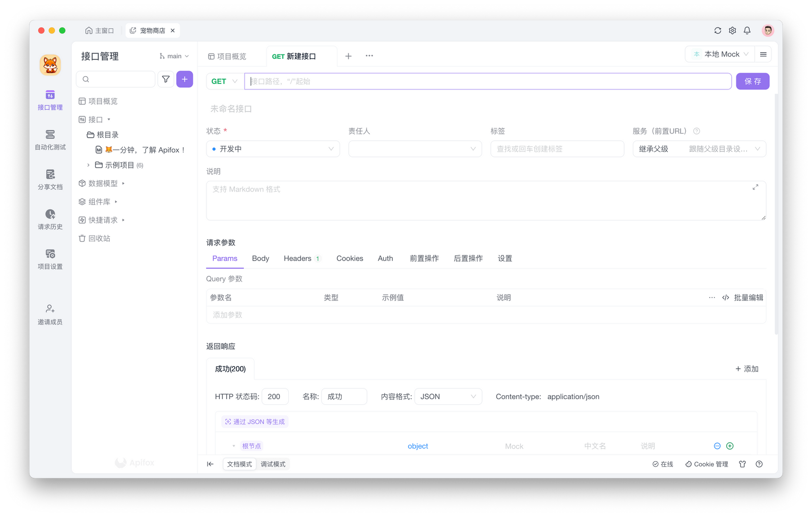Click the 保存 button to save the API
Screen dimensions: 812x517
pyautogui.click(x=753, y=81)
